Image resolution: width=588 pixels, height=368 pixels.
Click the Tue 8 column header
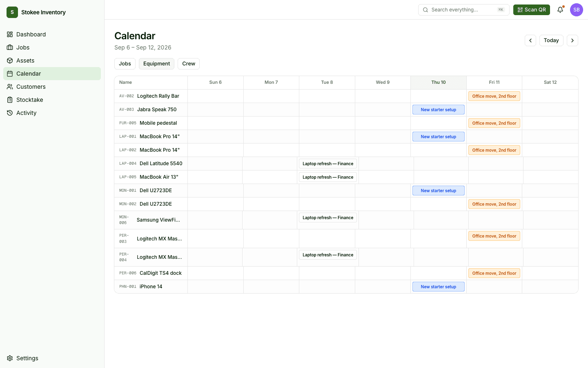(x=327, y=83)
